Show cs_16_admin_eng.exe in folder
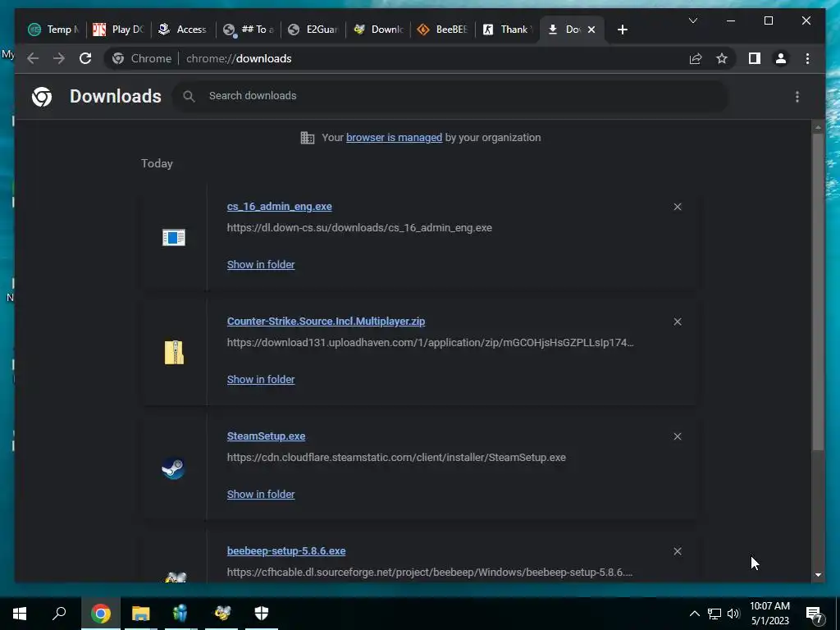The width and height of the screenshot is (840, 630). tap(261, 265)
